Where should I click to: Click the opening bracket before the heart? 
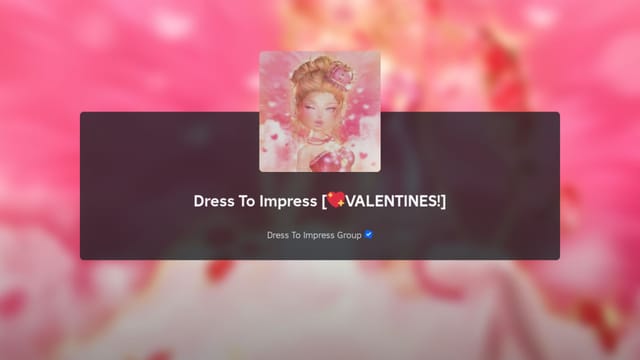point(324,201)
